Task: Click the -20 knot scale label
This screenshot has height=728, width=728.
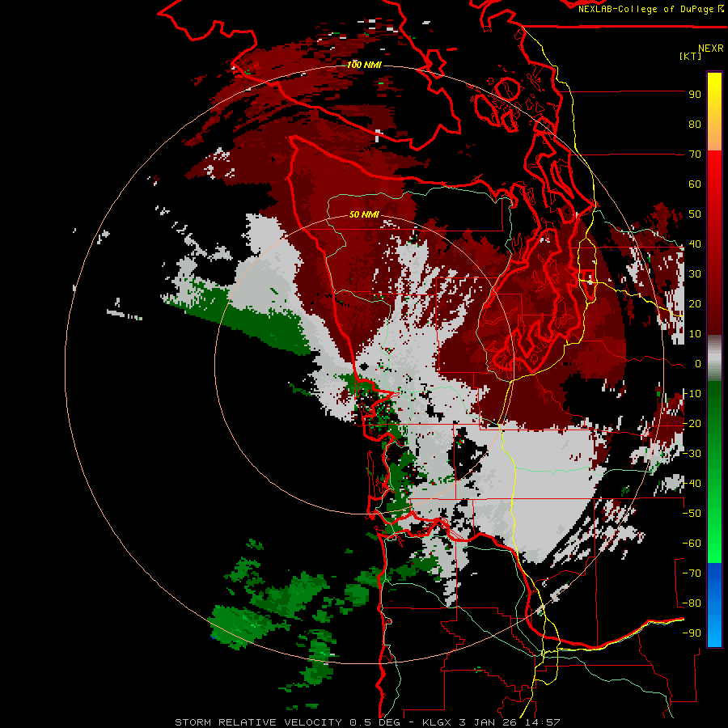Action: pos(692,424)
